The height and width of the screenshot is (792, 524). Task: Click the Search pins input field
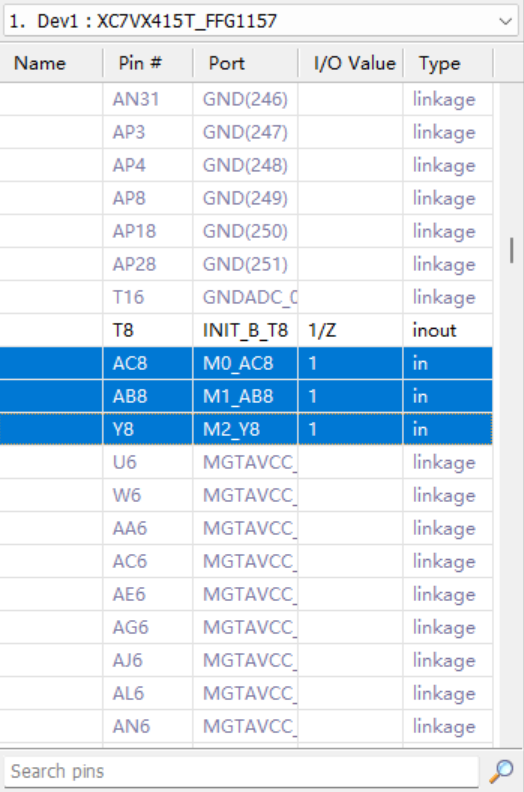pyautogui.click(x=242, y=771)
